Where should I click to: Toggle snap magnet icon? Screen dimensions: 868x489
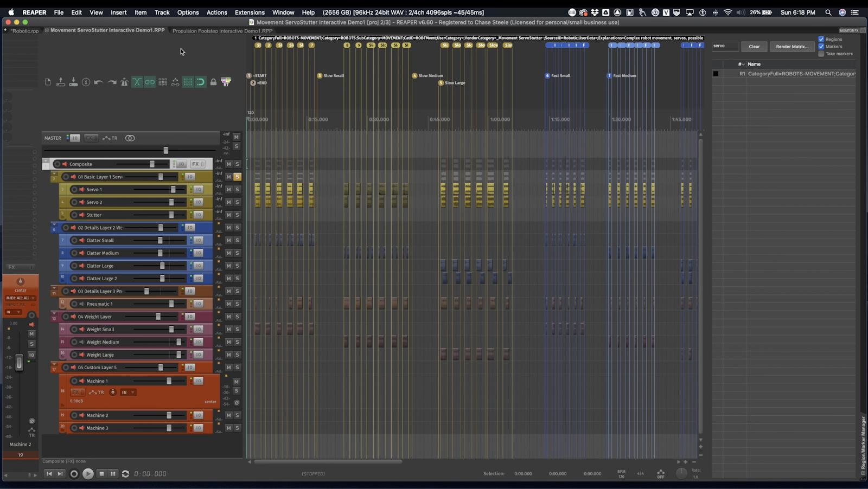click(x=200, y=82)
